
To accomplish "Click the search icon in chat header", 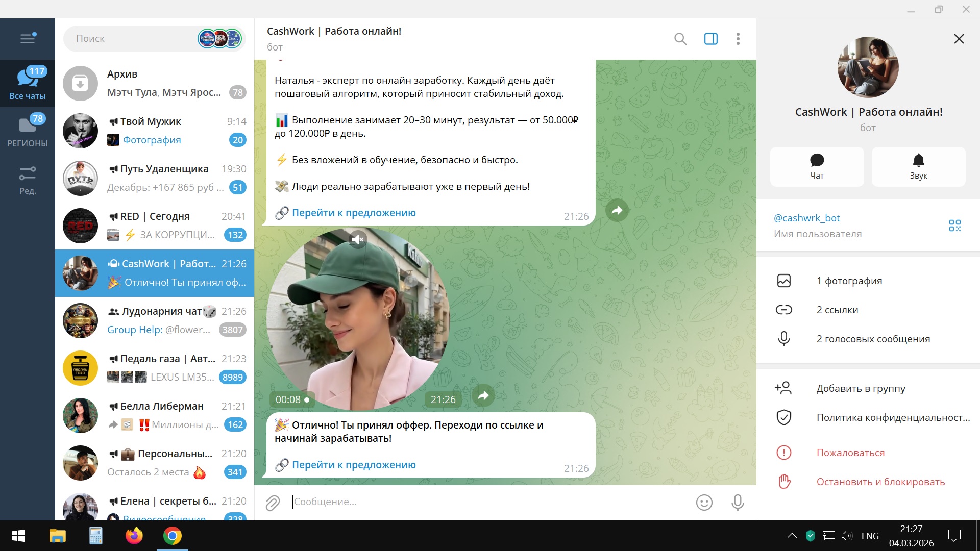I will pos(680,39).
